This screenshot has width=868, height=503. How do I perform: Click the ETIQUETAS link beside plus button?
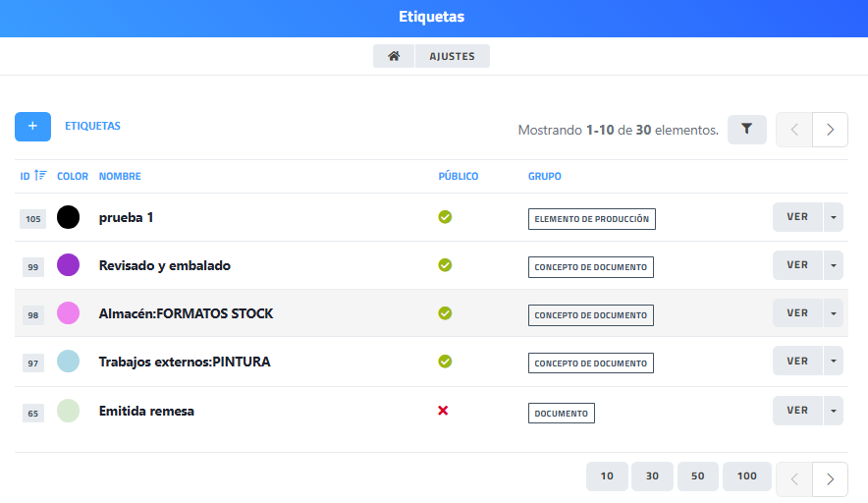(x=92, y=127)
